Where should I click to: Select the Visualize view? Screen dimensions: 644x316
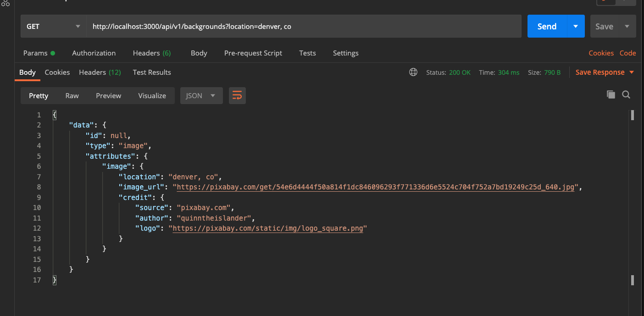click(x=152, y=95)
